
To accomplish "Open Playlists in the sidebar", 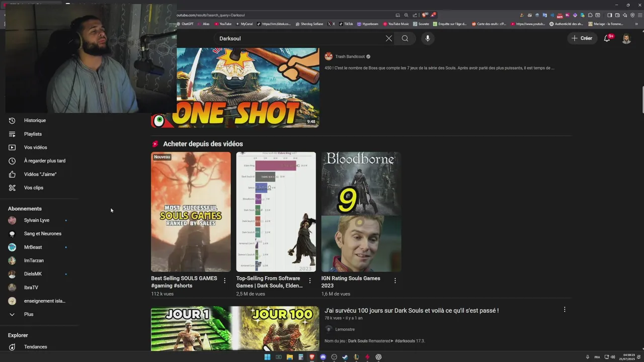I will 33,134.
